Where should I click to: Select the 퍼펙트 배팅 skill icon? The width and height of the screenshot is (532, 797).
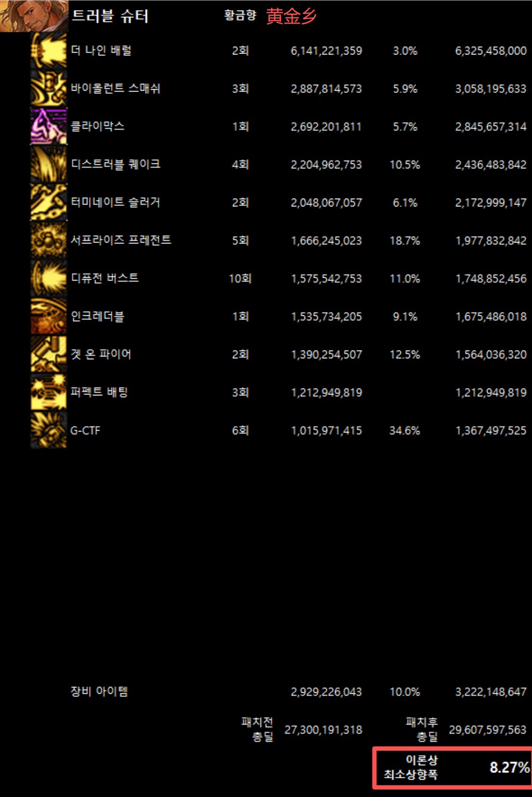coord(49,392)
